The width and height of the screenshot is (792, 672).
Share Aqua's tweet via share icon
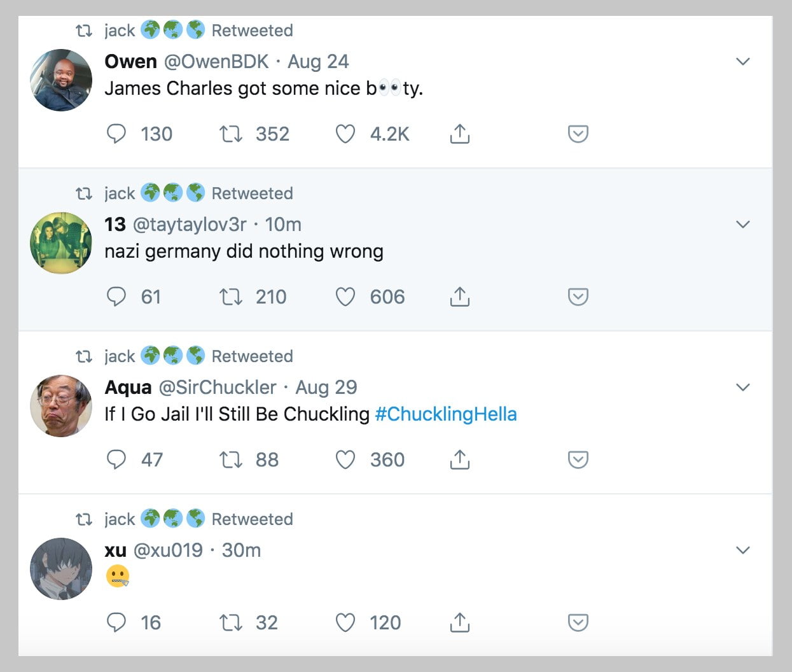point(459,459)
